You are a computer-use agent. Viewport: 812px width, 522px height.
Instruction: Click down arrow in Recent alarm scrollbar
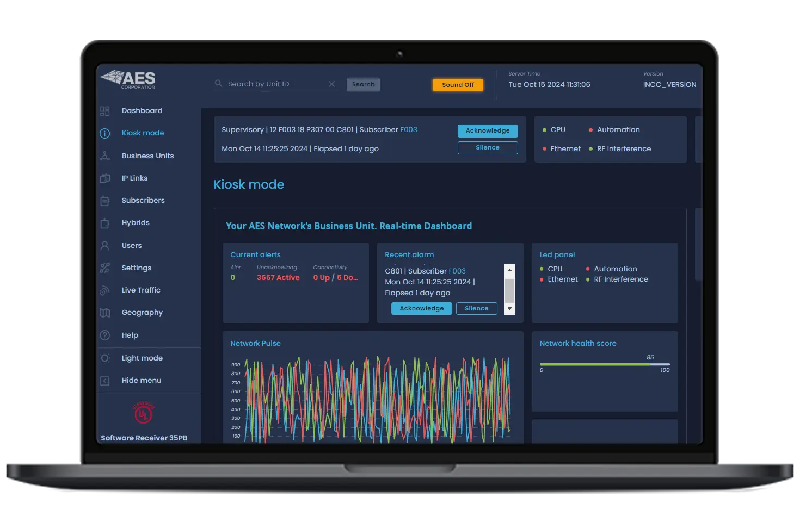point(510,309)
